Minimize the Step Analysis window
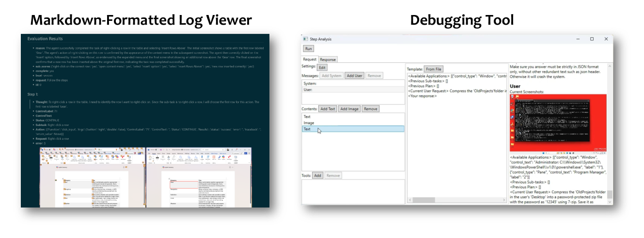 (577, 39)
